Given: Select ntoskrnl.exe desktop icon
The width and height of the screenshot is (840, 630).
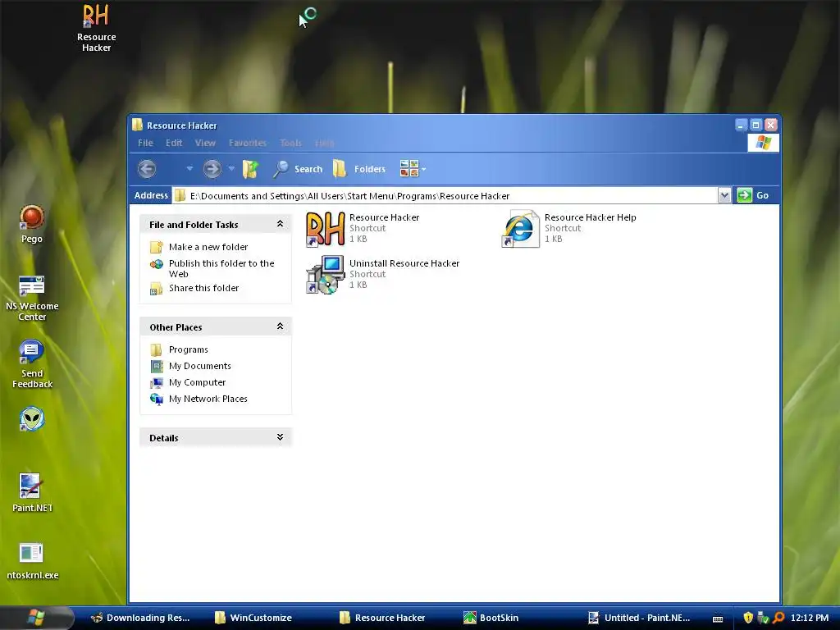Looking at the screenshot, I should tap(32, 561).
